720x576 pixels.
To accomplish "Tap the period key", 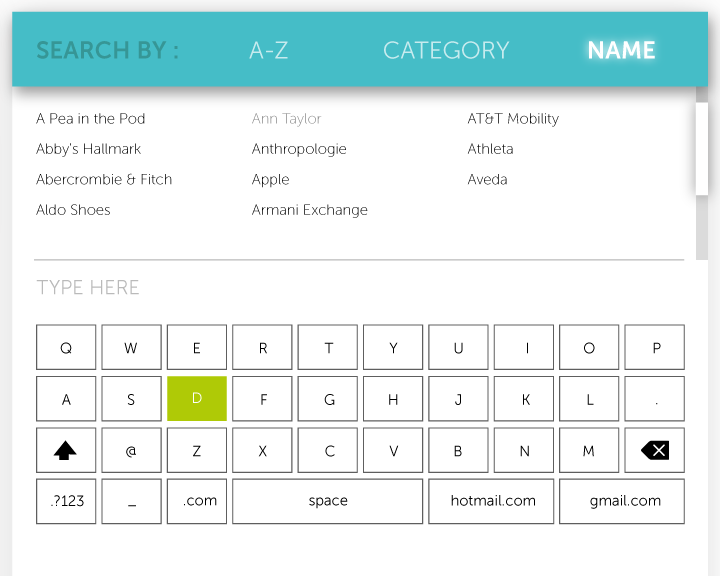I will pyautogui.click(x=654, y=399).
